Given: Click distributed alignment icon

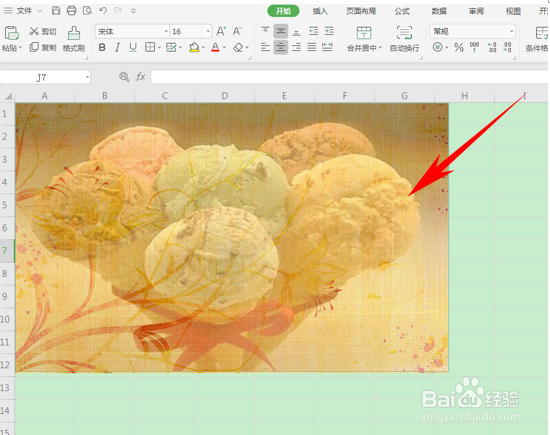Looking at the screenshot, I should click(x=327, y=47).
